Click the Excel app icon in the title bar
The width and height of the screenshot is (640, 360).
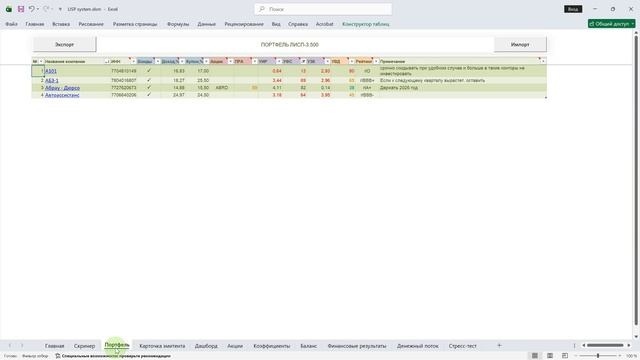tap(9, 9)
